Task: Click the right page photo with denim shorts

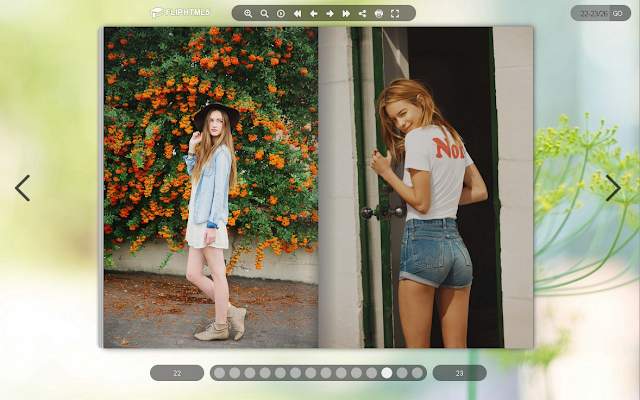Action: tap(425, 187)
